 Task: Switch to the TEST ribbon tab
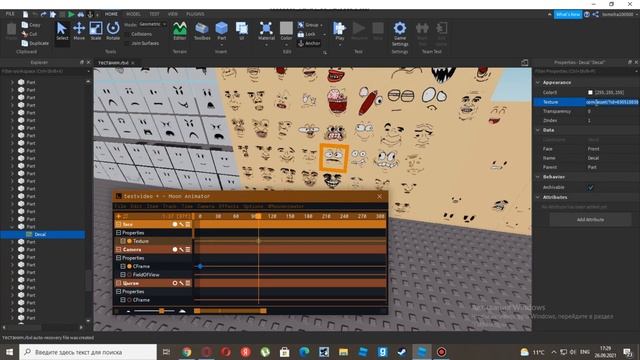154,14
